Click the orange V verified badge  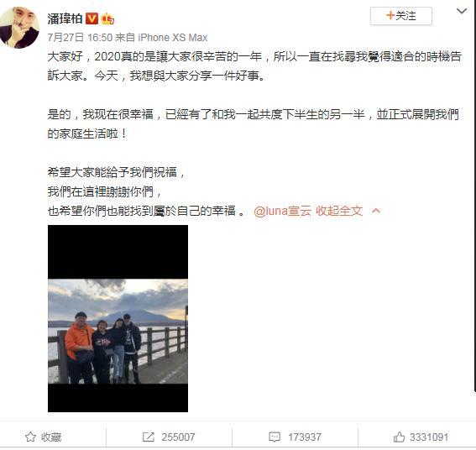[92, 18]
